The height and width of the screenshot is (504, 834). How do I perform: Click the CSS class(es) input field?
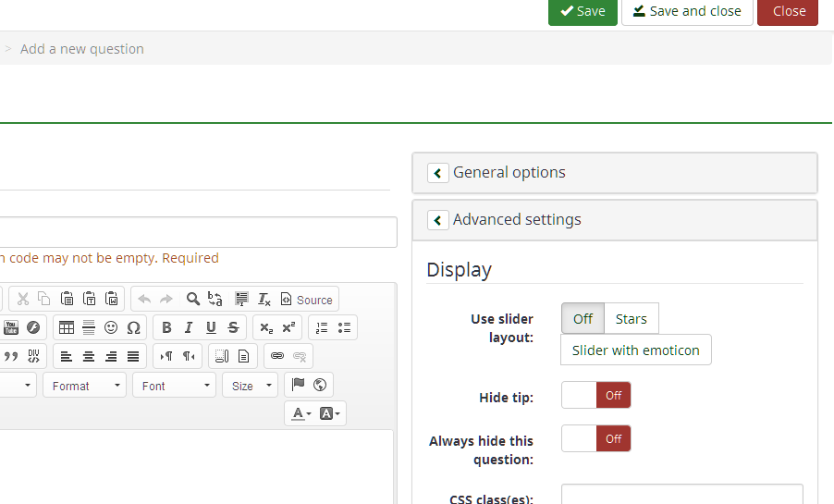click(x=681, y=495)
